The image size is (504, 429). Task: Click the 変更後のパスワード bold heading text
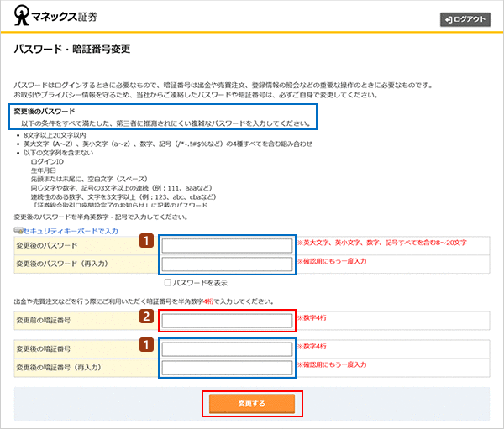[45, 112]
